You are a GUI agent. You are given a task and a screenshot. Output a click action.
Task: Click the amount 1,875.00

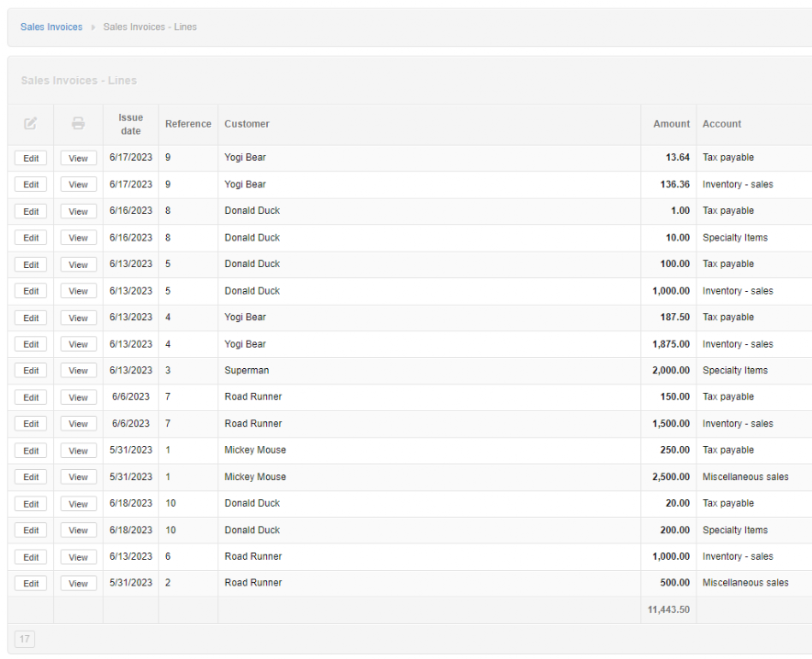tap(671, 344)
